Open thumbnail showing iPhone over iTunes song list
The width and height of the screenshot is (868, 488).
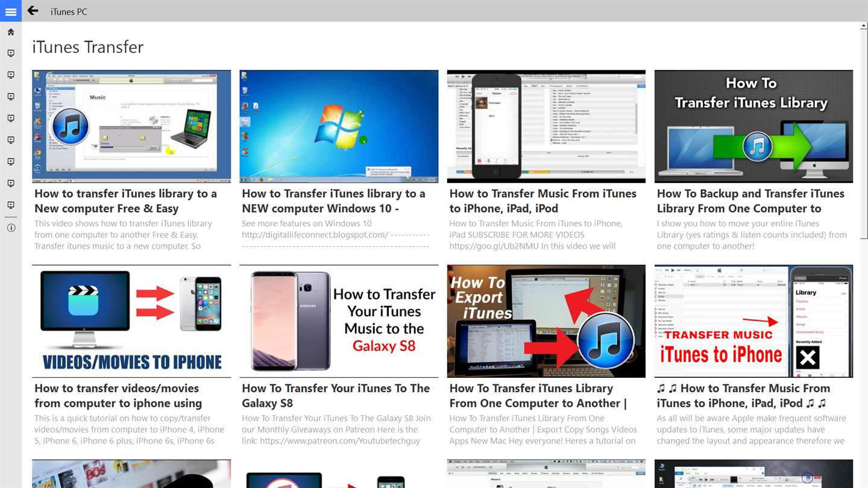[x=546, y=127]
